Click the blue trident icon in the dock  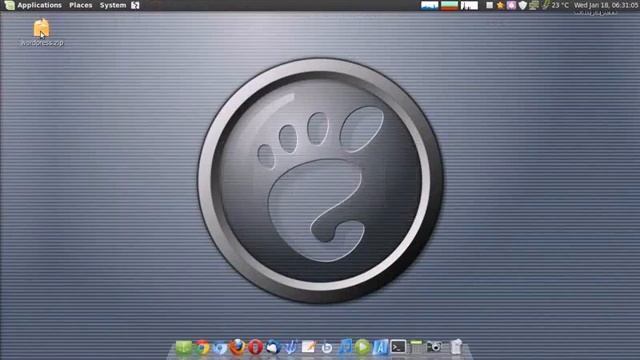[x=291, y=347]
